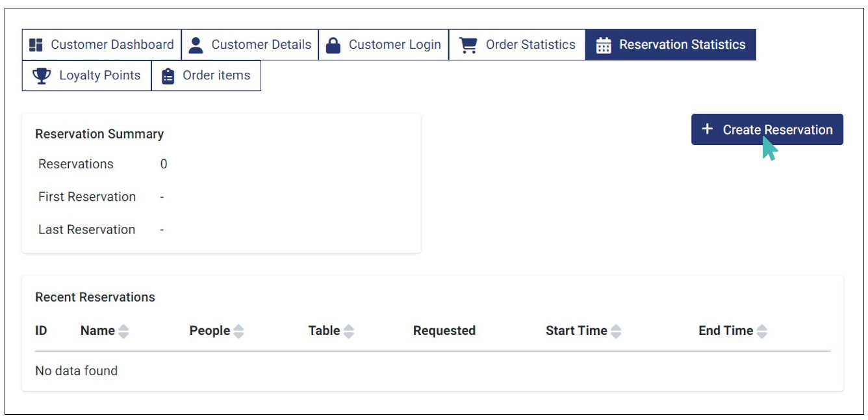This screenshot has height=420, width=868.
Task: Go to the Order Statistics tab
Action: pyautogui.click(x=517, y=45)
